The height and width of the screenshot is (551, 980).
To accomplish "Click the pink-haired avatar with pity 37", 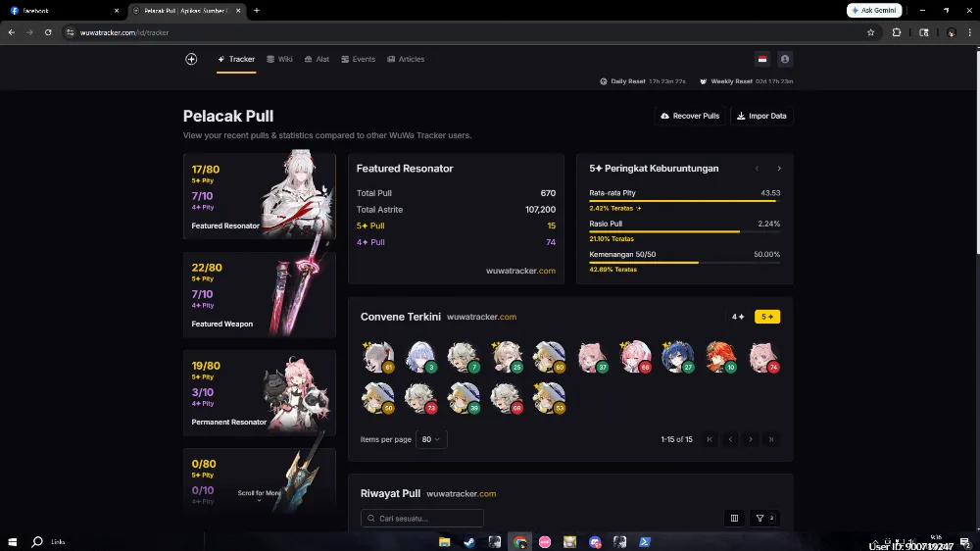I will point(592,357).
